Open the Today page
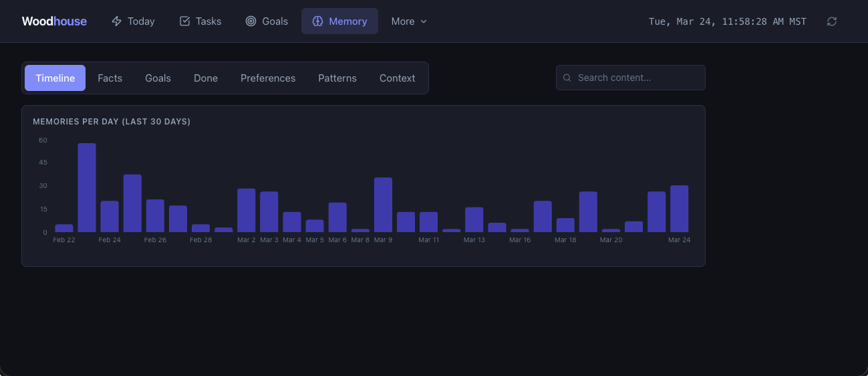Image resolution: width=868 pixels, height=376 pixels. 133,21
